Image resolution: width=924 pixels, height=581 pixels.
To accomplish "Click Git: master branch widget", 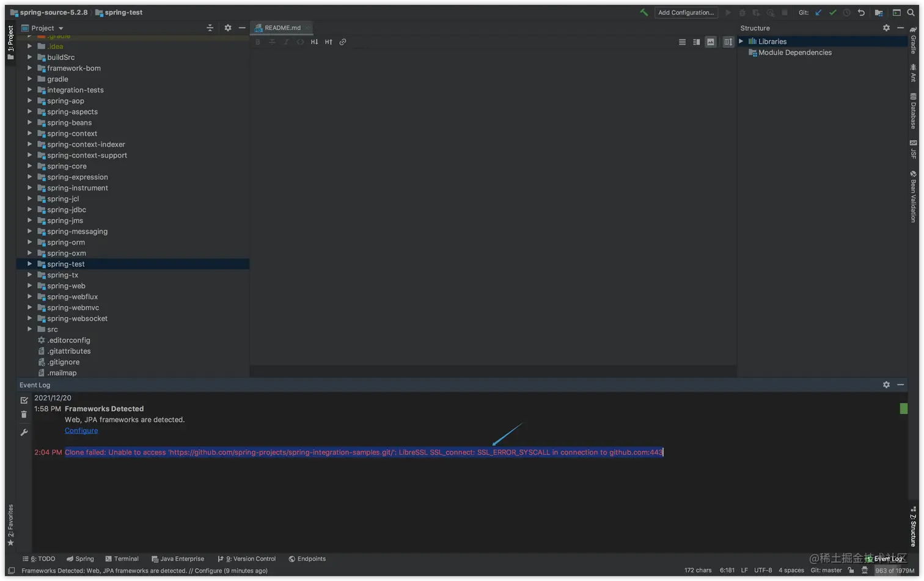I will tap(826, 571).
